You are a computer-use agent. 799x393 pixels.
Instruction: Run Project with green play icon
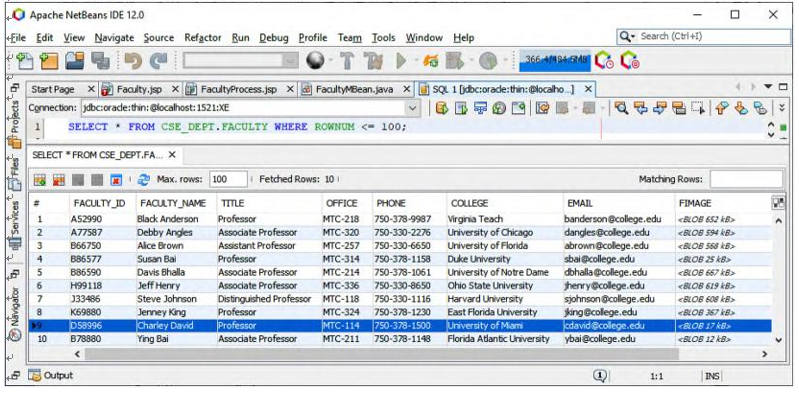[x=401, y=61]
